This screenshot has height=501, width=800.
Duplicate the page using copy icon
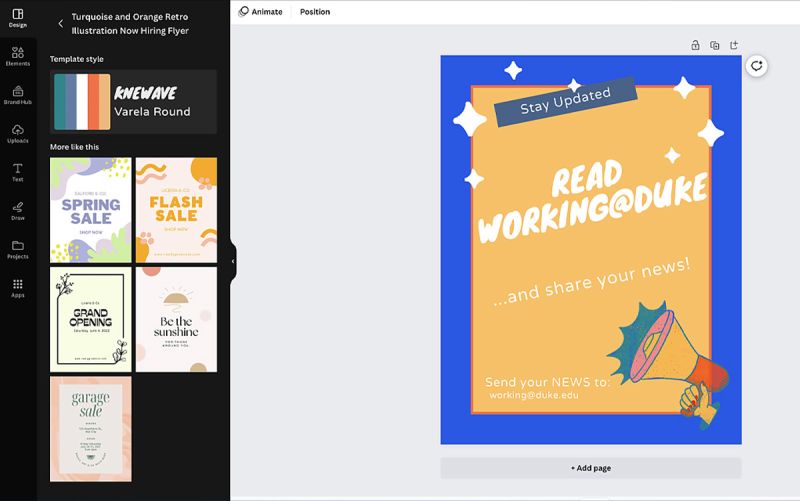tap(714, 45)
